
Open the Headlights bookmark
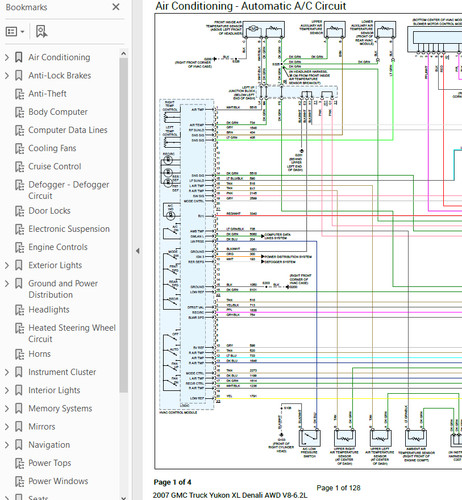tap(49, 310)
